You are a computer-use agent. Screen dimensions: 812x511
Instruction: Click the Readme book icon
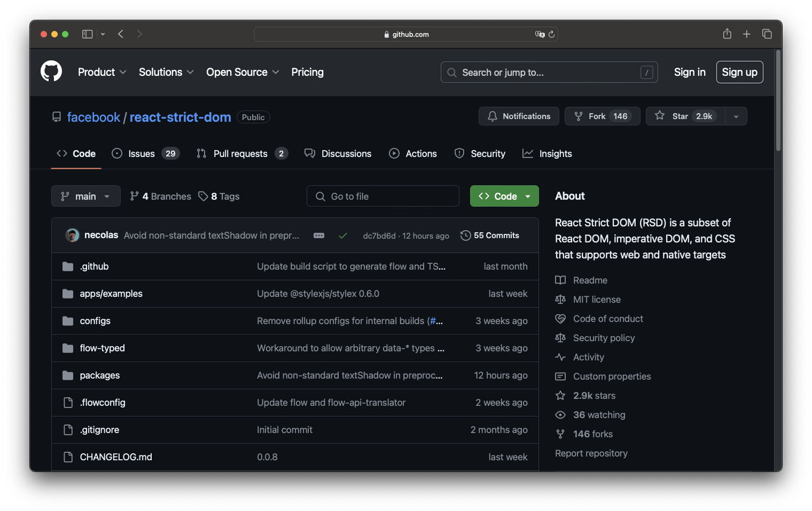[x=560, y=280]
